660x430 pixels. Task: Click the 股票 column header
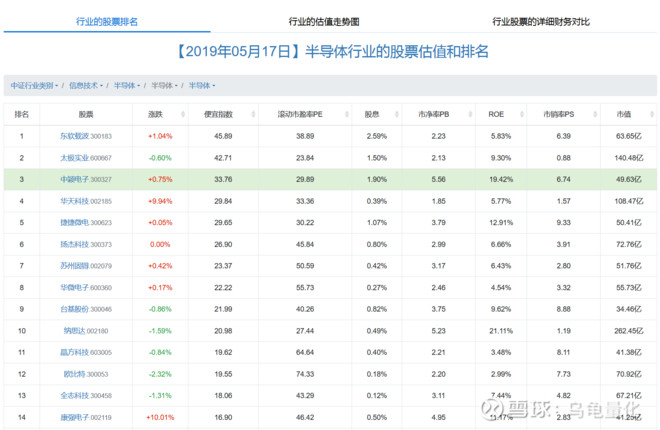(x=86, y=114)
